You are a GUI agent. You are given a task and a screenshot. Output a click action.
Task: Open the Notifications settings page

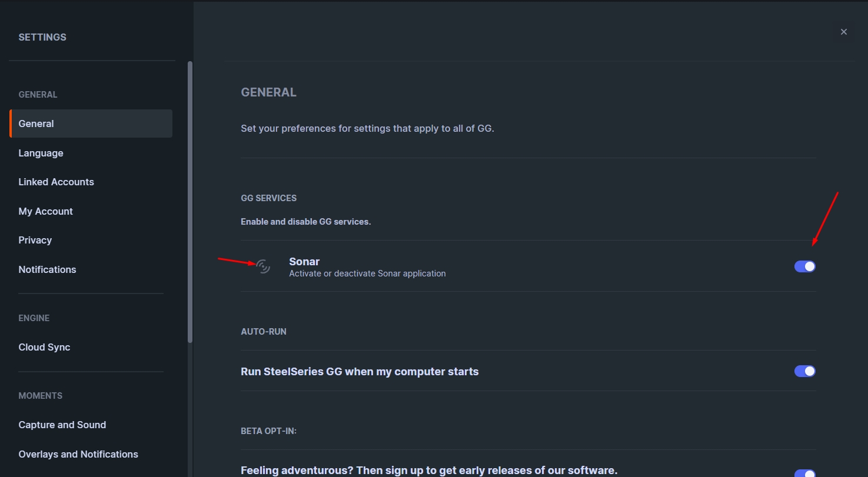pyautogui.click(x=47, y=269)
